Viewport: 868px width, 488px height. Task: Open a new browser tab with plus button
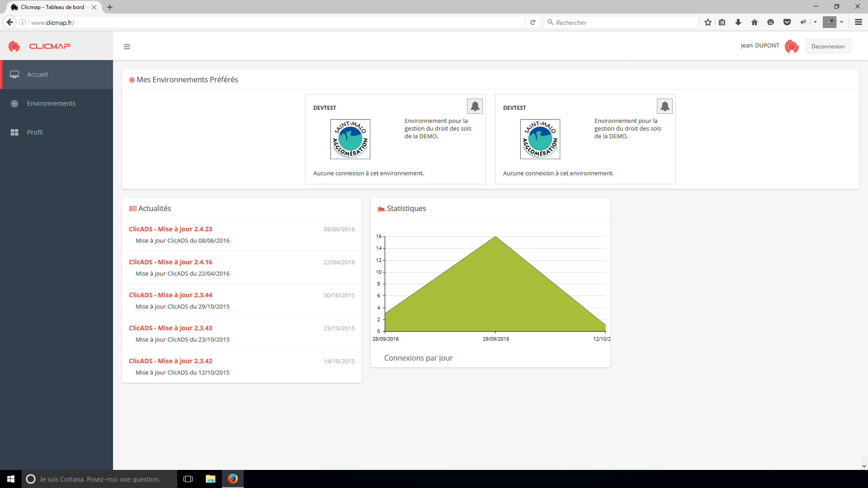pyautogui.click(x=110, y=7)
